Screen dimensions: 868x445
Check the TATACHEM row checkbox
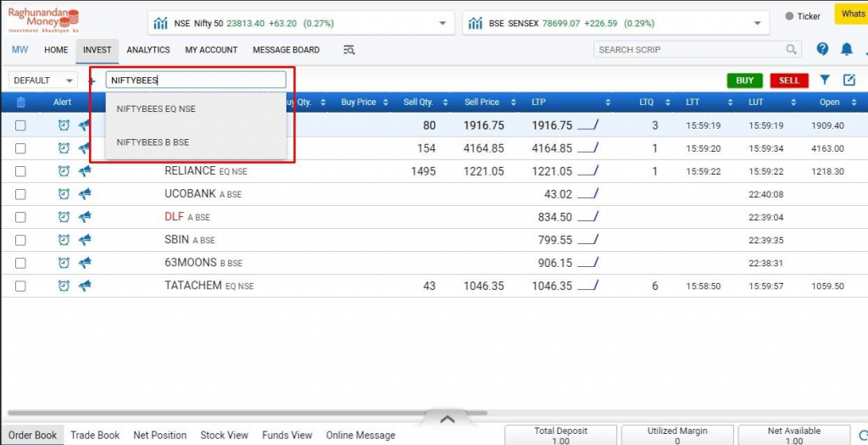pos(20,286)
